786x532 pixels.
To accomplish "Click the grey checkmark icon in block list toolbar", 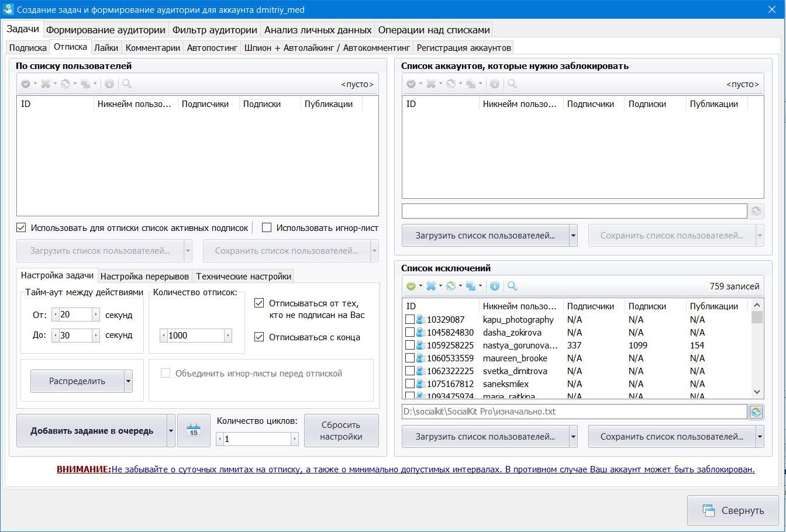I will point(411,84).
